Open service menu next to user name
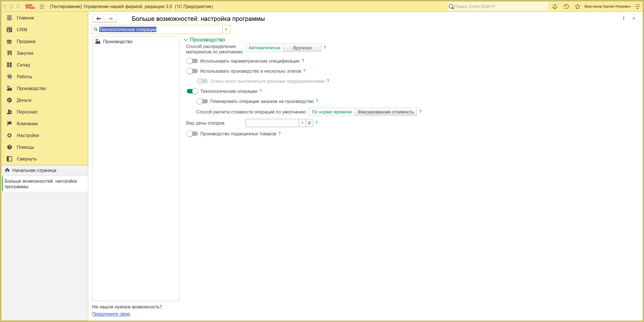Screen dimensions: 644x322 (637, 7)
